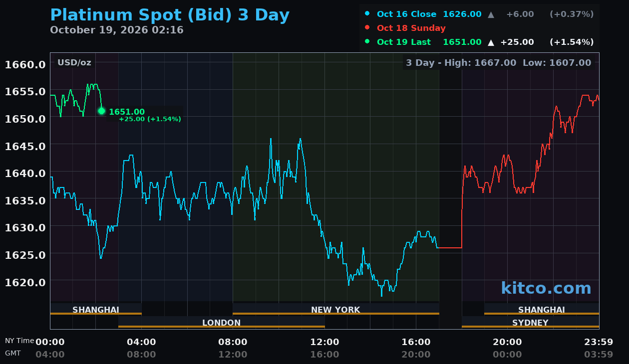Click the (+0.37%) change in legend
The width and height of the screenshot is (629, 364).
click(x=572, y=14)
